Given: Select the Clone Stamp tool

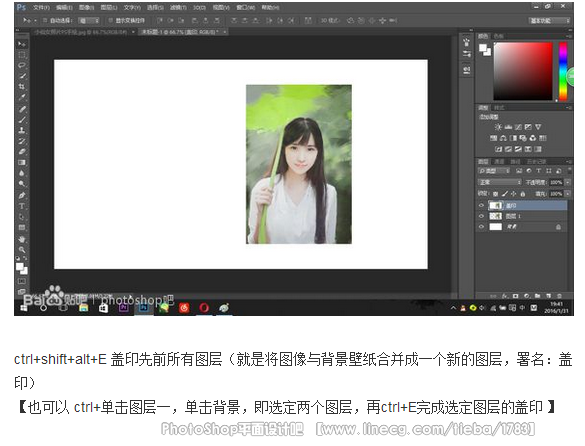Looking at the screenshot, I should click(22, 130).
